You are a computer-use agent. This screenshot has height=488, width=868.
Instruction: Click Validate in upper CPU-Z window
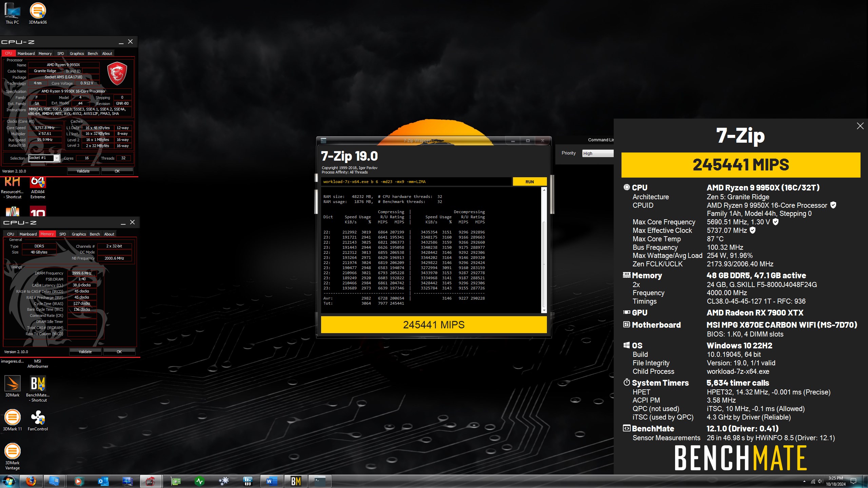pyautogui.click(x=83, y=171)
